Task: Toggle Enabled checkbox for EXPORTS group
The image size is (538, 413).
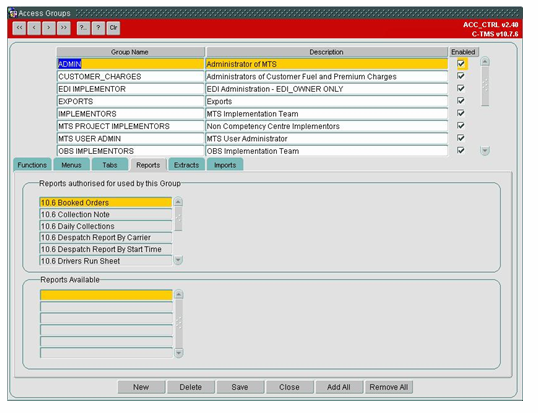Action: 461,101
